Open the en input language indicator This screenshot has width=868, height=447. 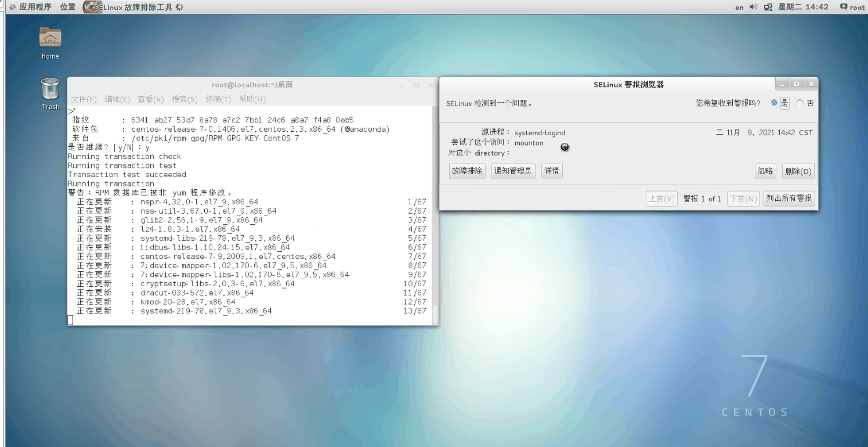click(739, 8)
